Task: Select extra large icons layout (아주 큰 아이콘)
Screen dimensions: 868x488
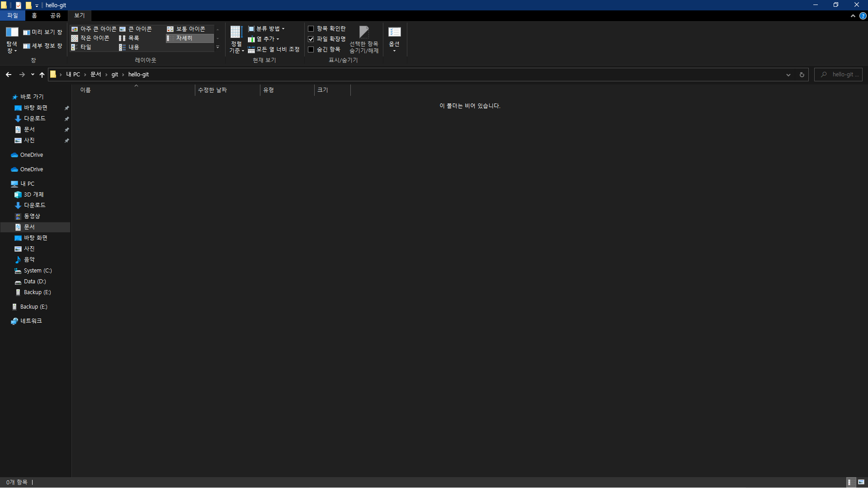Action: [x=94, y=29]
